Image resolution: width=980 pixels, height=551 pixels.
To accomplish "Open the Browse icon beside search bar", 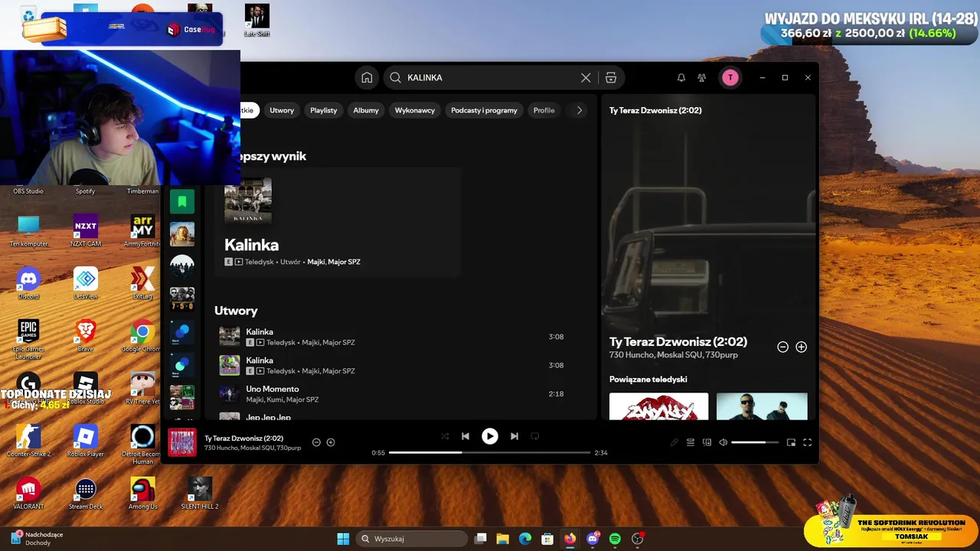I will 611,77.
